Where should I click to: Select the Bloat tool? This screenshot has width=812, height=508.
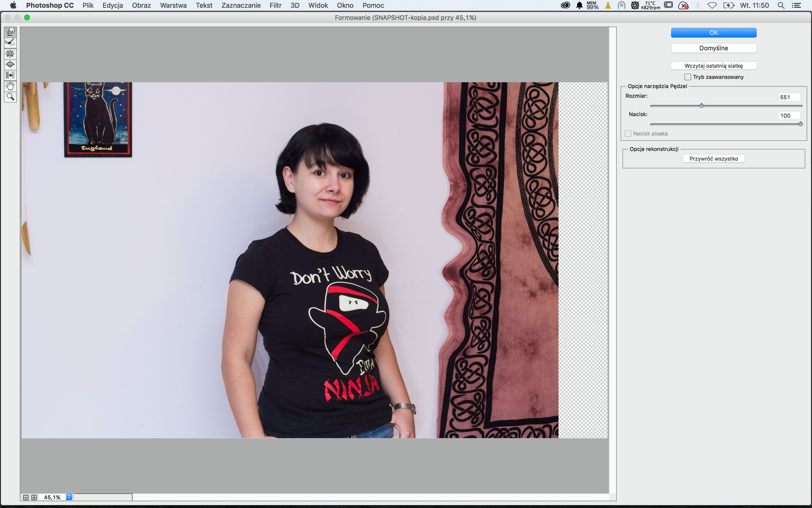(x=10, y=64)
